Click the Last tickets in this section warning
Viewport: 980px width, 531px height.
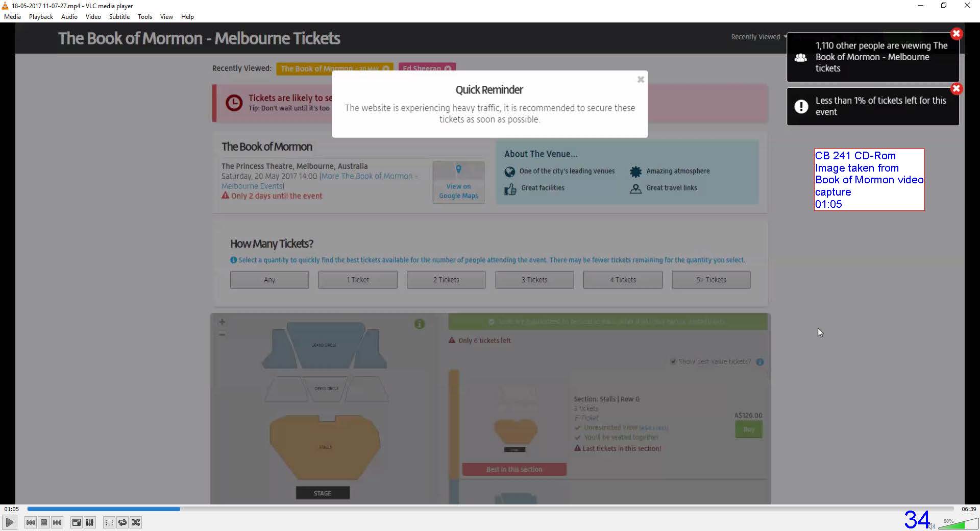[x=618, y=448]
